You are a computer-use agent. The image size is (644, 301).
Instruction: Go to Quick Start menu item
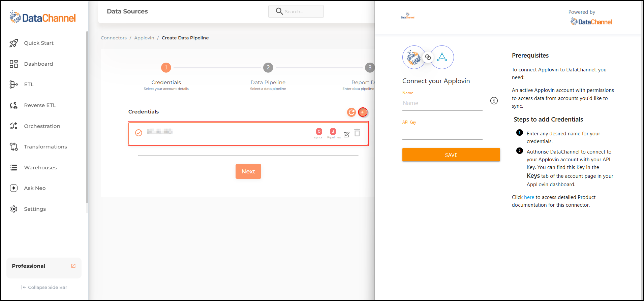coord(39,43)
